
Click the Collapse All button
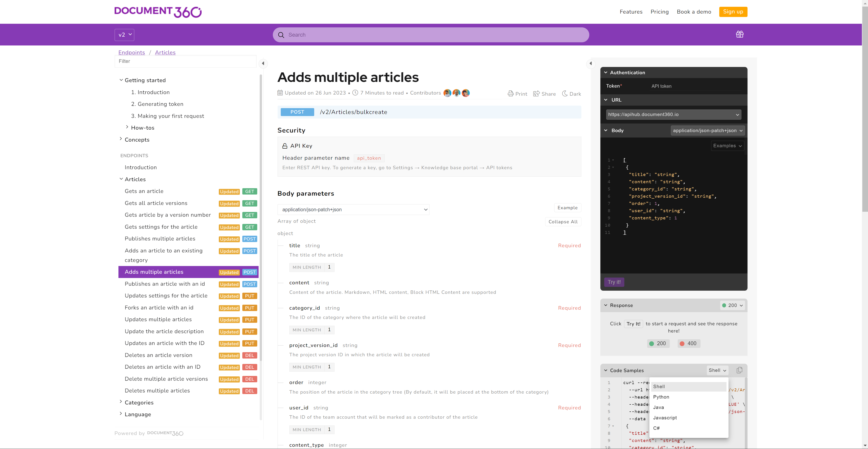tap(563, 222)
